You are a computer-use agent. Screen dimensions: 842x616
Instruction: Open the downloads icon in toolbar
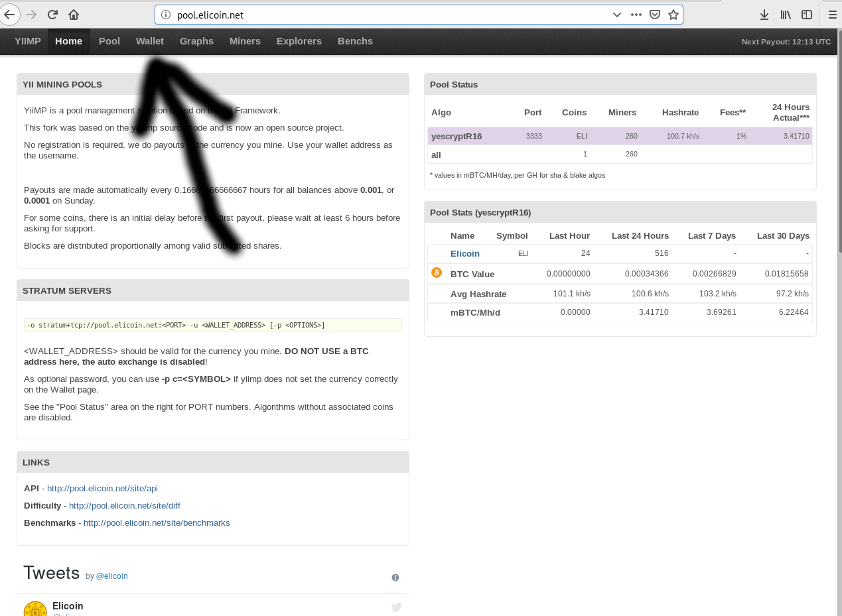pyautogui.click(x=764, y=15)
